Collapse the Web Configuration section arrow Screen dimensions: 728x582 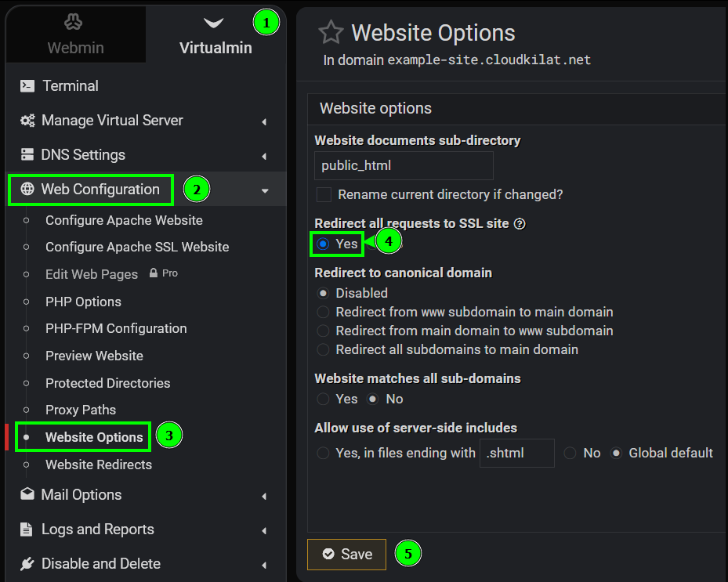coord(265,191)
